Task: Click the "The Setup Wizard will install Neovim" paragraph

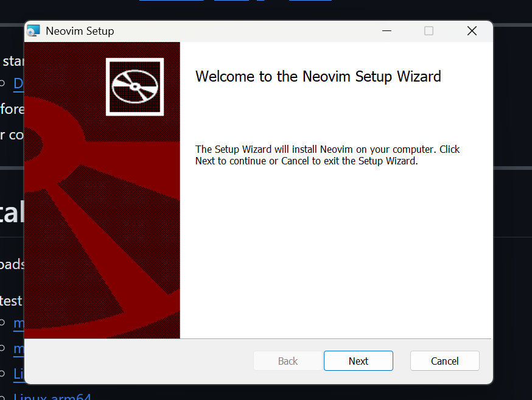Action: (327, 155)
